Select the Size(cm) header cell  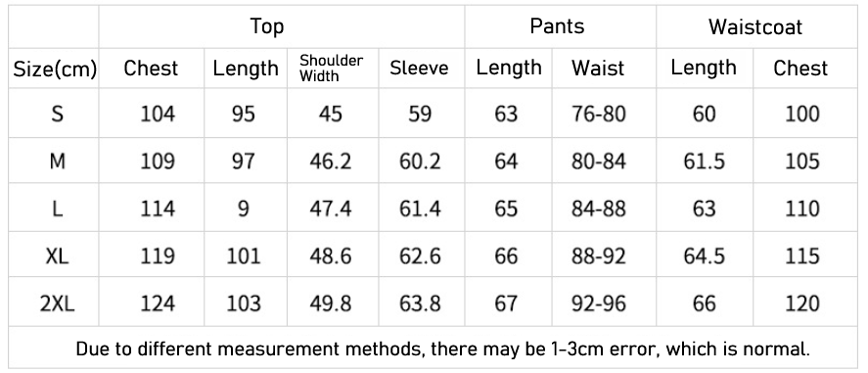point(55,70)
